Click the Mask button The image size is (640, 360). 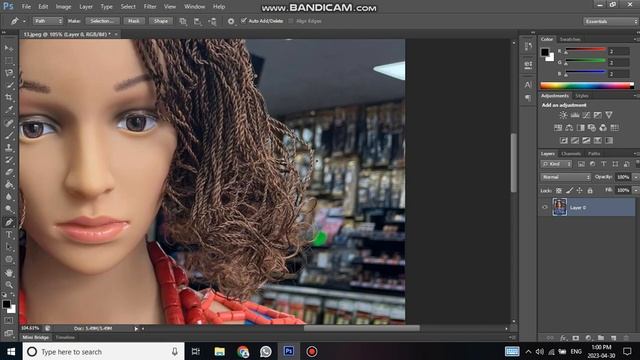point(134,21)
